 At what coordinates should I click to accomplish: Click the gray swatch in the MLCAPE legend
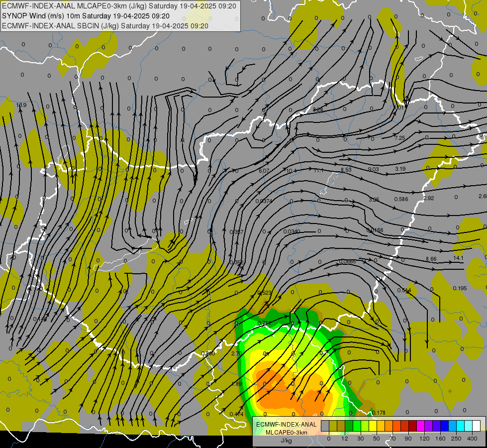(x=325, y=426)
